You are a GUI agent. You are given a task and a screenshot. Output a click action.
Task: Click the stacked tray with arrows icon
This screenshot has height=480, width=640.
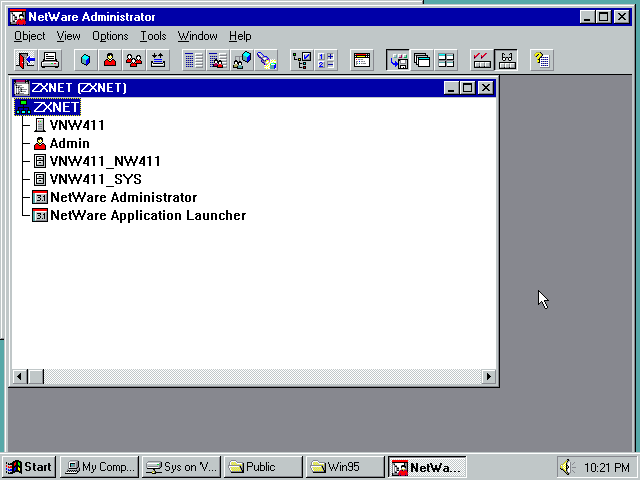tap(158, 60)
